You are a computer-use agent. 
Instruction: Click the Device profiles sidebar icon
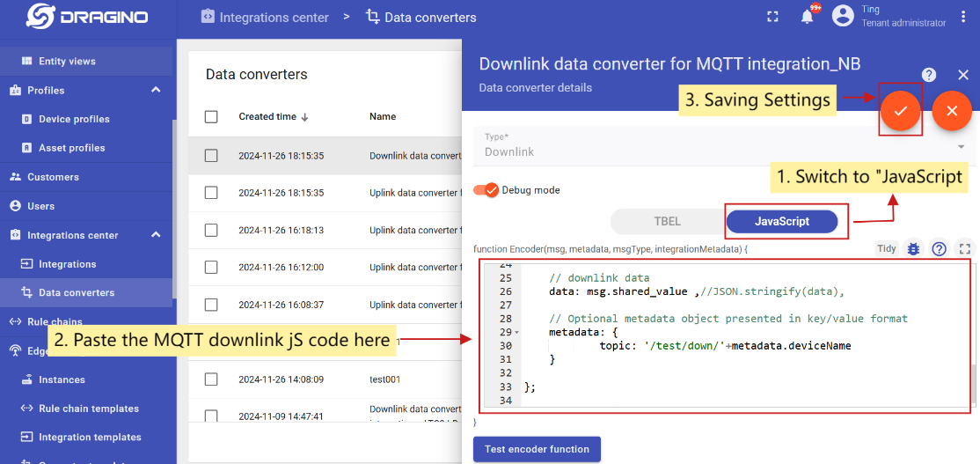tap(27, 119)
